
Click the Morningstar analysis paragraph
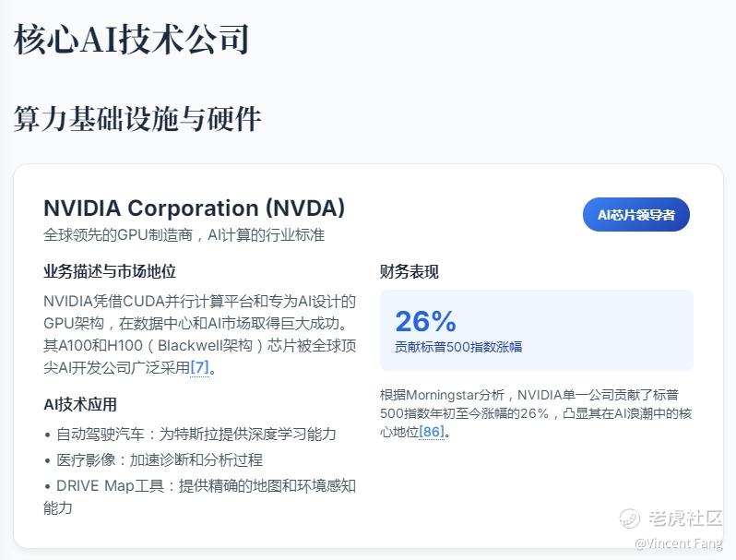point(535,413)
